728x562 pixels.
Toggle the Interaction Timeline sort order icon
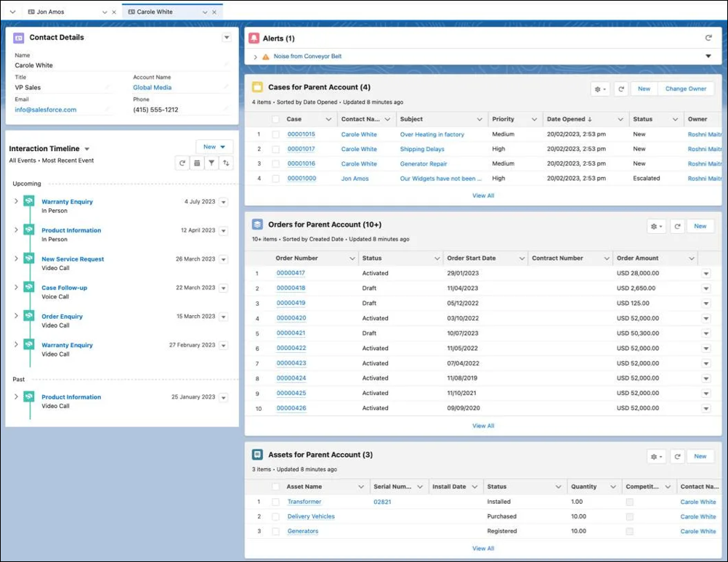[x=226, y=163]
